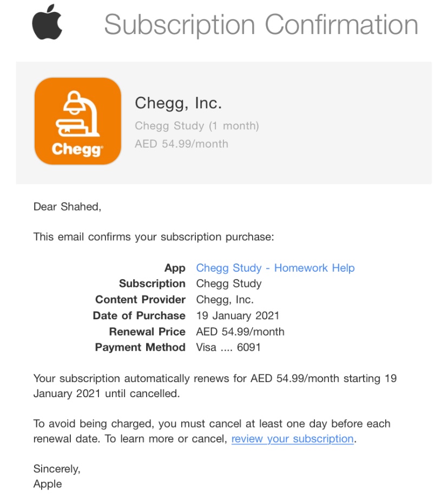Click the automatic renewal notice paragraph
This screenshot has height=494, width=448.
click(215, 386)
